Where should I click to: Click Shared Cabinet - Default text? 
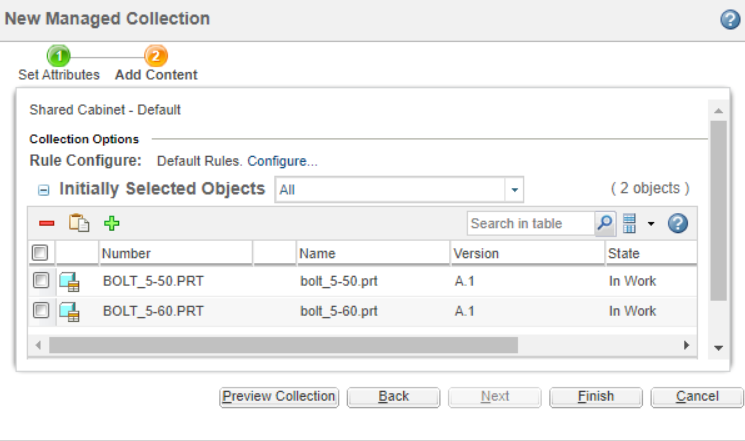coord(105,110)
